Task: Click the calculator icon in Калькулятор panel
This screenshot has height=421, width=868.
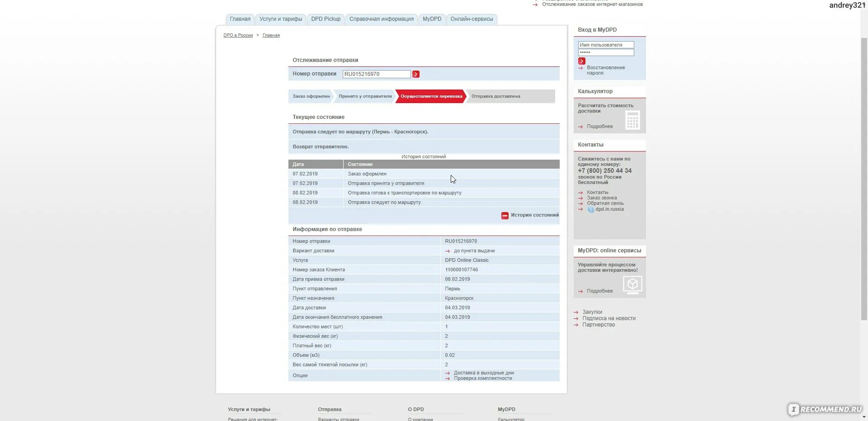Action: coord(632,120)
